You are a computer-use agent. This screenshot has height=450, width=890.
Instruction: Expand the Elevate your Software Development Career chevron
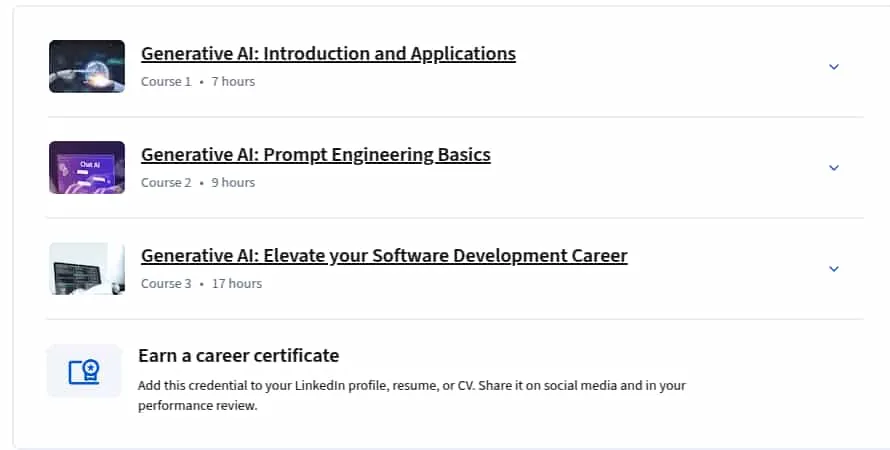(x=834, y=268)
